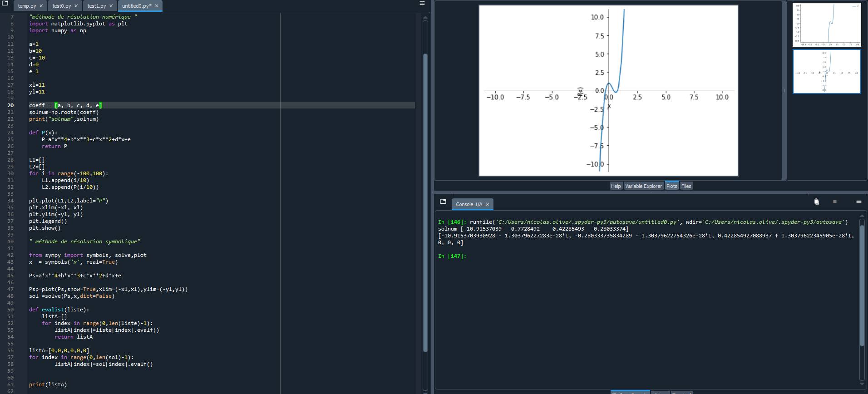
Task: Close the untitled0.py tab
Action: [157, 6]
